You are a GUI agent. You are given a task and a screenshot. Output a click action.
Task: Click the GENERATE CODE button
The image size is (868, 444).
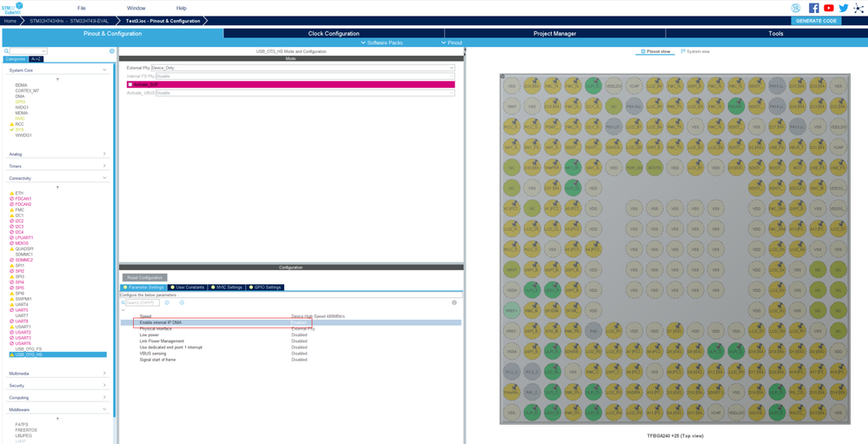(x=816, y=21)
